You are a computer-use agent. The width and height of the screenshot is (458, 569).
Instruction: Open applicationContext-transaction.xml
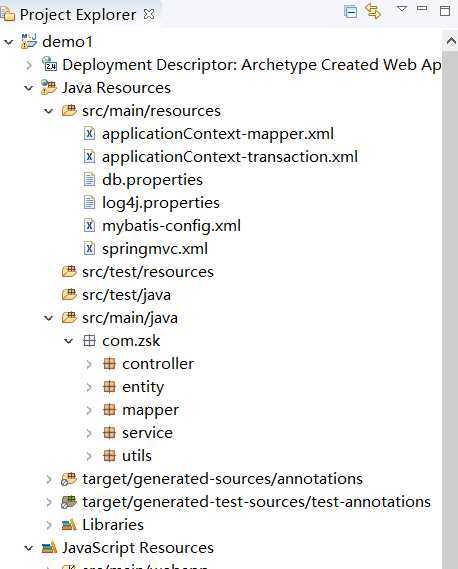pyautogui.click(x=230, y=157)
